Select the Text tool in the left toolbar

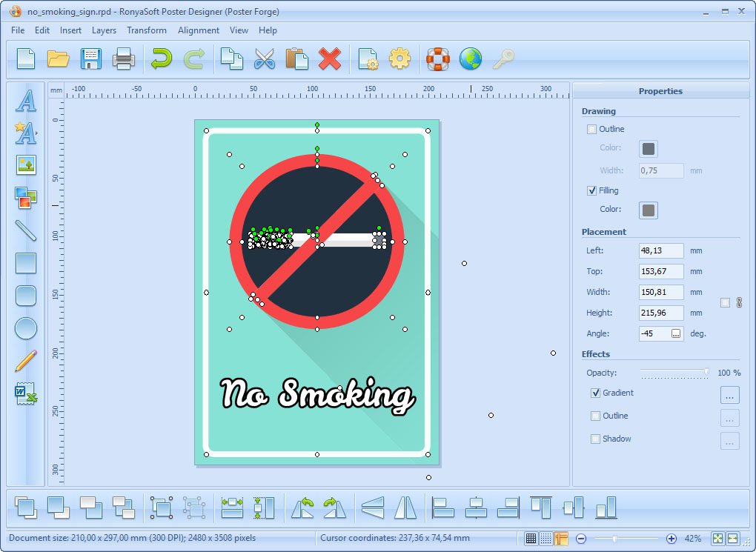coord(26,101)
